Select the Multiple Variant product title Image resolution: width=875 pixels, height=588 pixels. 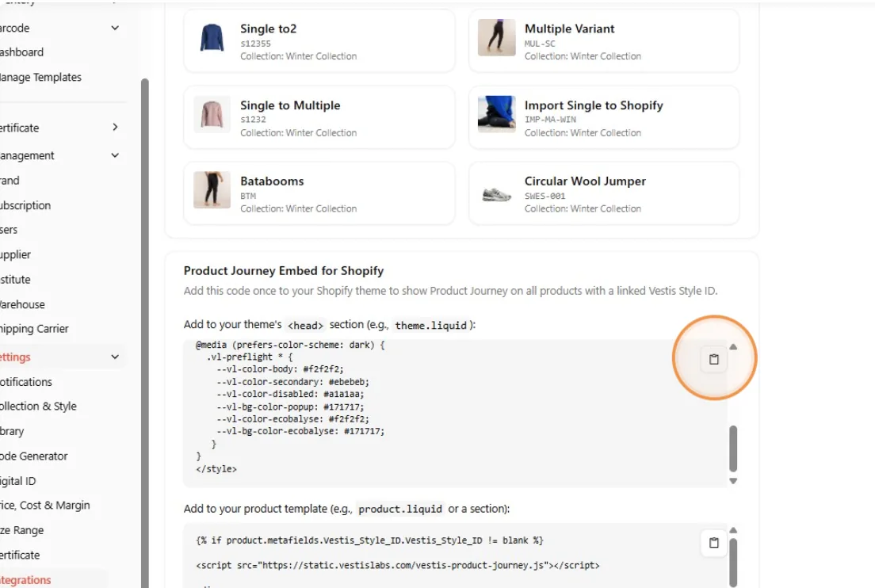click(x=569, y=29)
